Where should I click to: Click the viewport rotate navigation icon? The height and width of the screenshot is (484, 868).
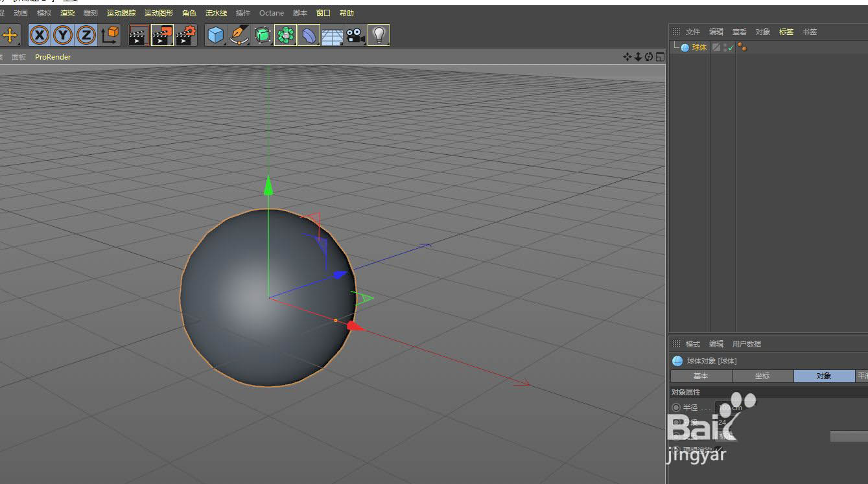pyautogui.click(x=649, y=57)
